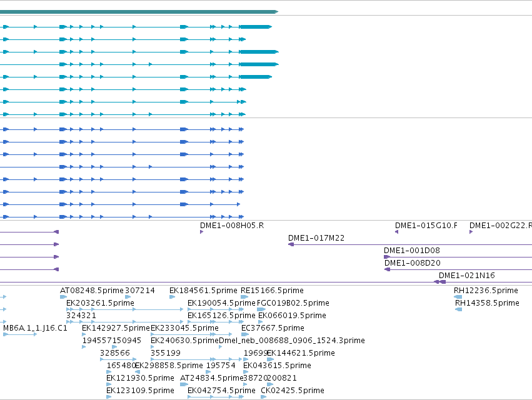Select the DME1-008H05.R feature label
The width and height of the screenshot is (532, 400).
point(232,226)
